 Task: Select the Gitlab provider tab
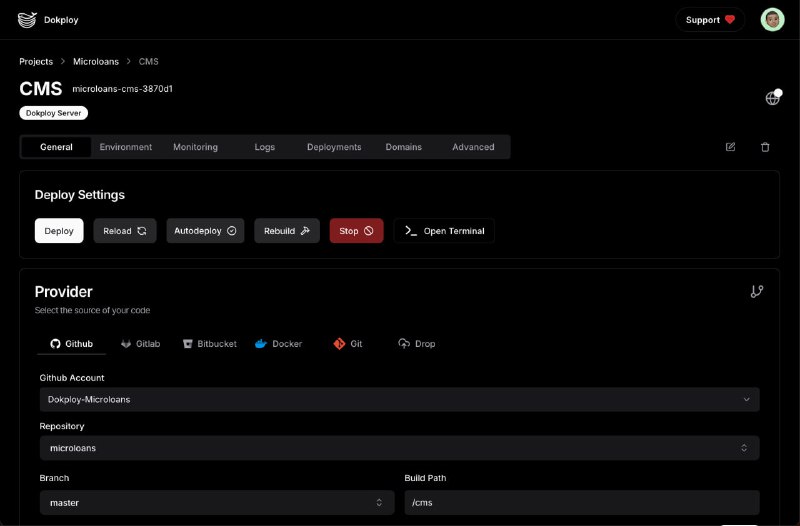coord(140,344)
